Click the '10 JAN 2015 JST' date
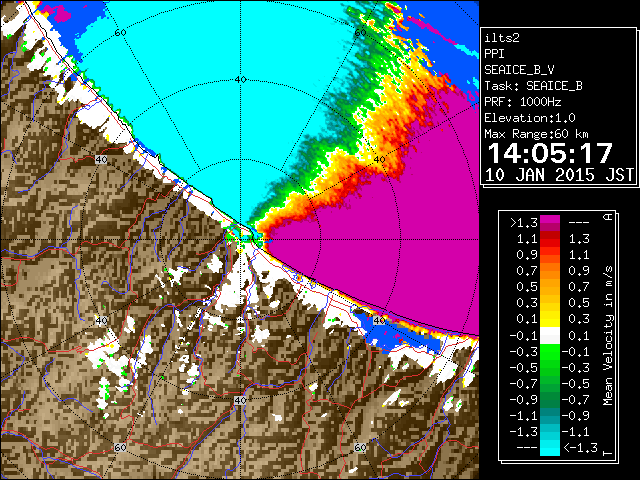The height and width of the screenshot is (480, 640). 559,175
